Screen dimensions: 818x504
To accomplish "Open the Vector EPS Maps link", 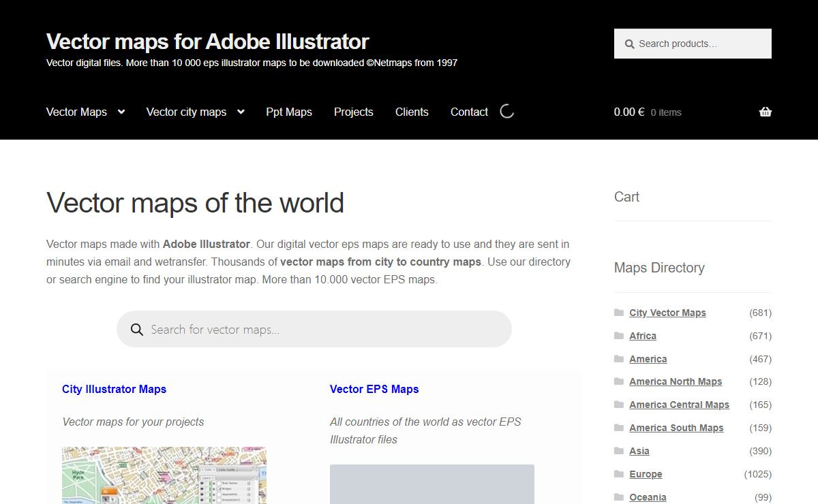I will point(374,389).
